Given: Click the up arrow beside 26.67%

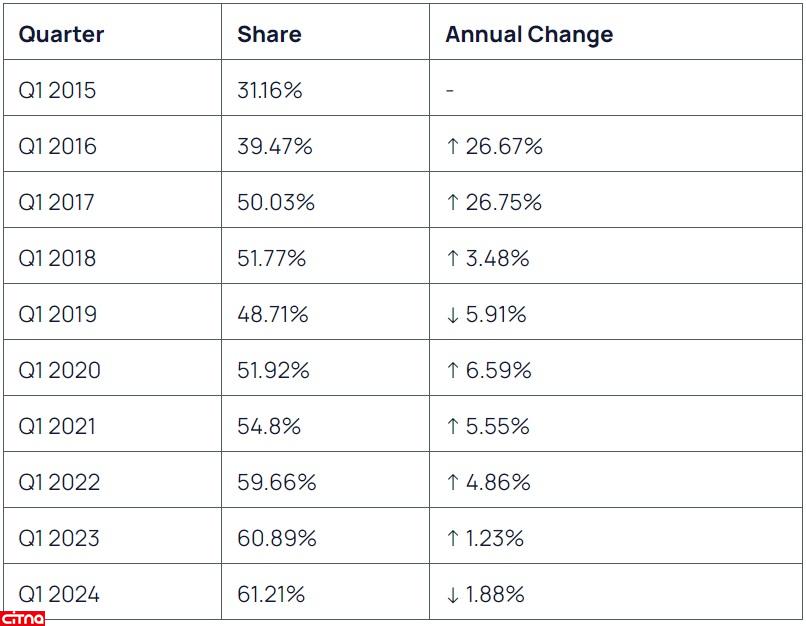Looking at the screenshot, I should tap(452, 147).
